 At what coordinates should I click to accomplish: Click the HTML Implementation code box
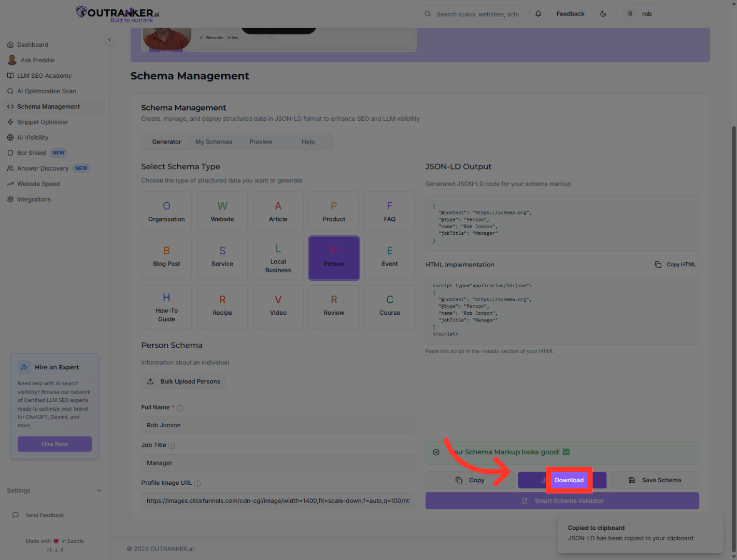point(562,310)
